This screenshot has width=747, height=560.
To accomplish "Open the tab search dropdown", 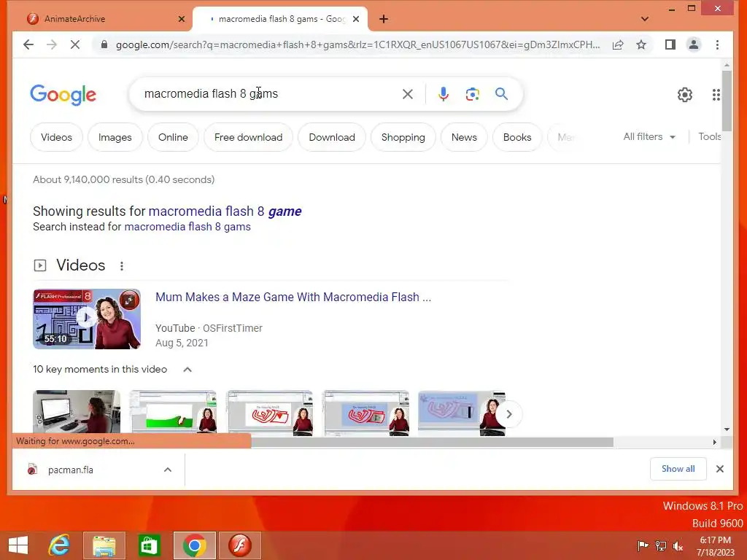I will (645, 19).
